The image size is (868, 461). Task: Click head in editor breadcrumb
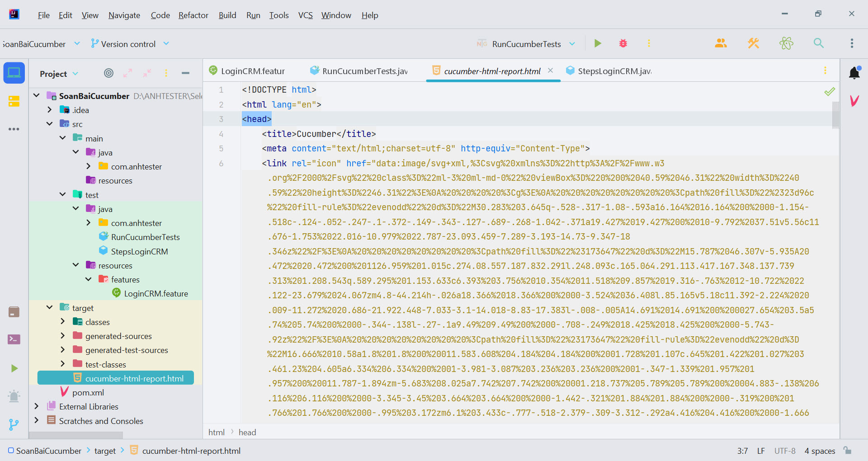pos(247,432)
